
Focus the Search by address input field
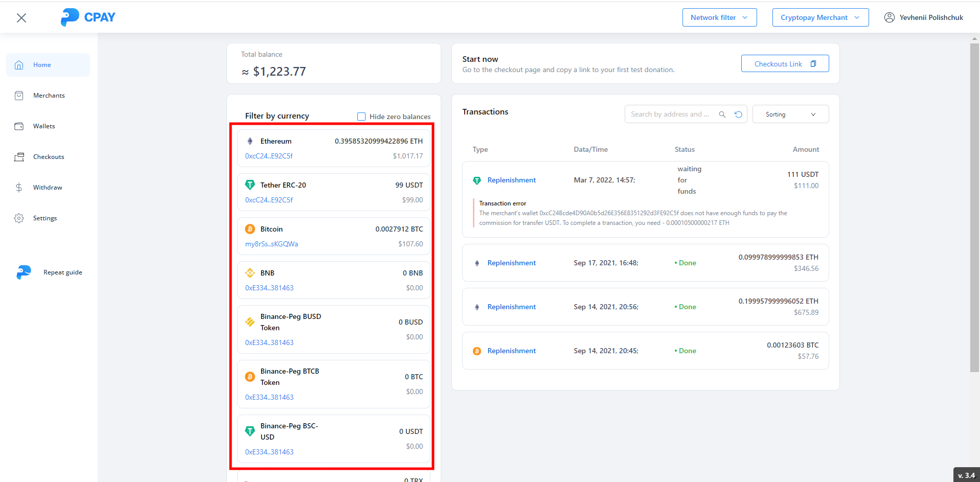pos(671,114)
